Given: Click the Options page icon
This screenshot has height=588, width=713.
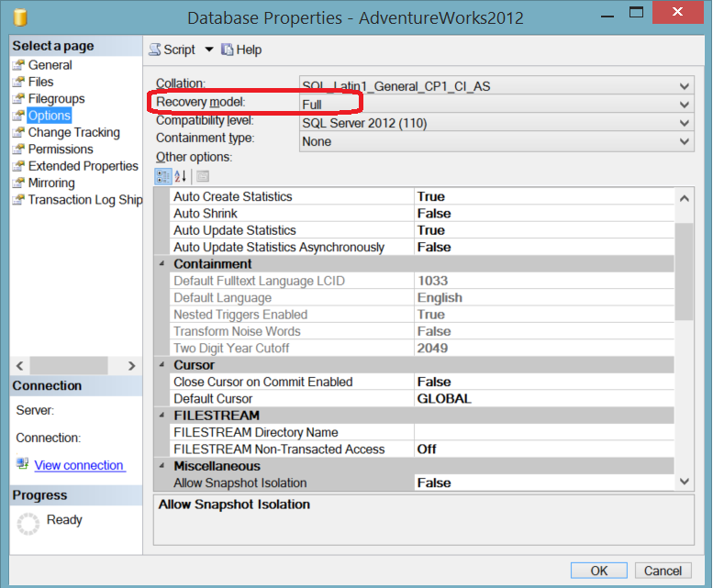Looking at the screenshot, I should click(18, 116).
